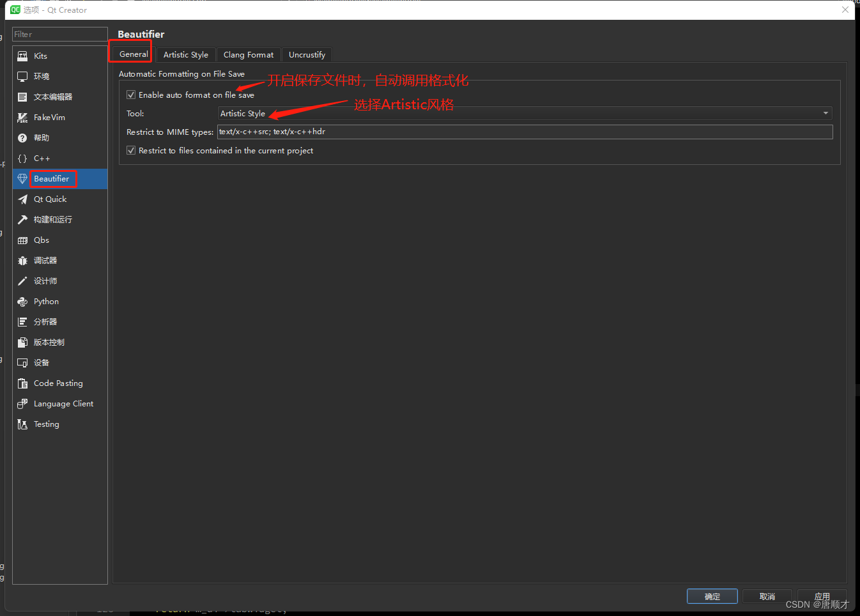
Task: Open the 分析器 icon
Action: click(22, 322)
